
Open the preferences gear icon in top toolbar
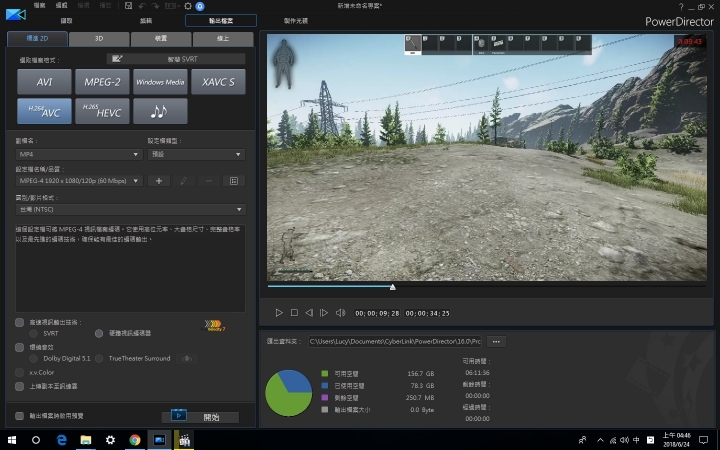click(188, 6)
